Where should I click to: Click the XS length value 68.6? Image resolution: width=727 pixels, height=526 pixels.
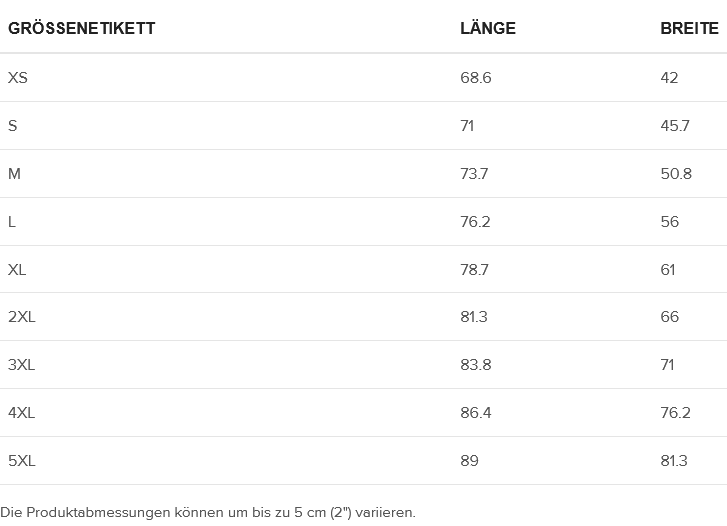coord(476,78)
